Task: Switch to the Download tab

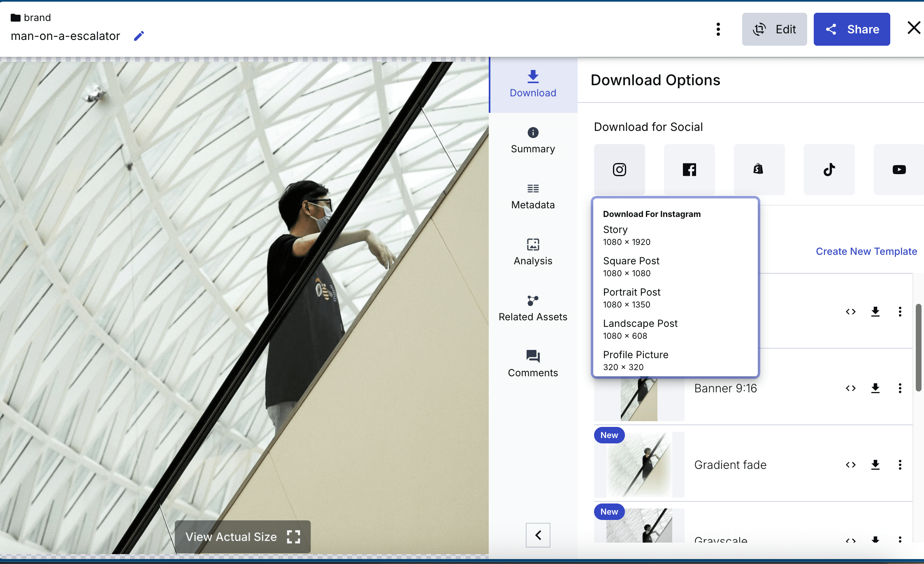Action: click(533, 84)
